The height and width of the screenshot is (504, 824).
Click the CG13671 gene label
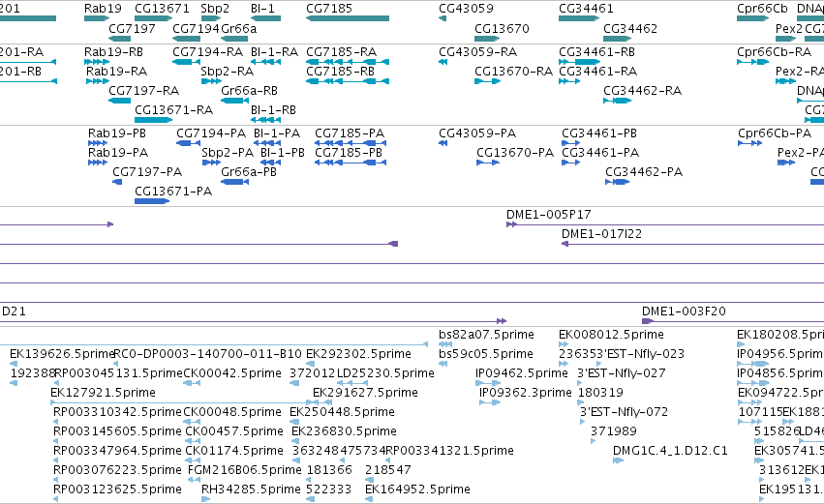coord(162,9)
